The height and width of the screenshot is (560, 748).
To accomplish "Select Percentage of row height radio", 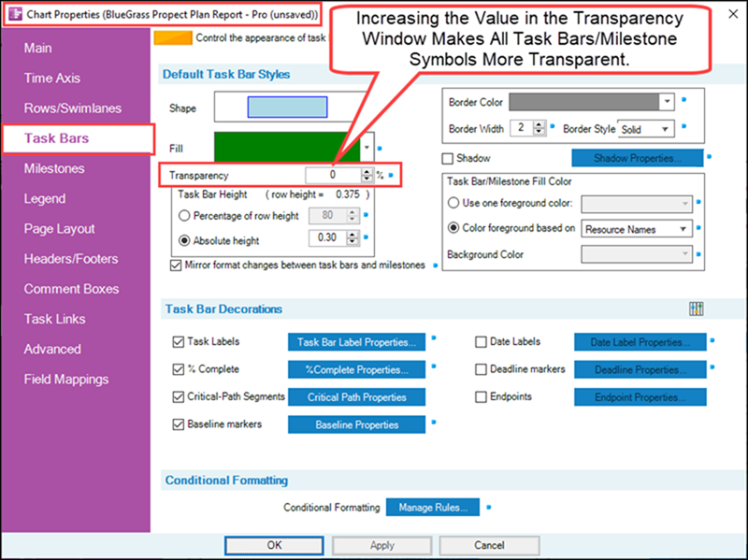I will click(x=184, y=216).
